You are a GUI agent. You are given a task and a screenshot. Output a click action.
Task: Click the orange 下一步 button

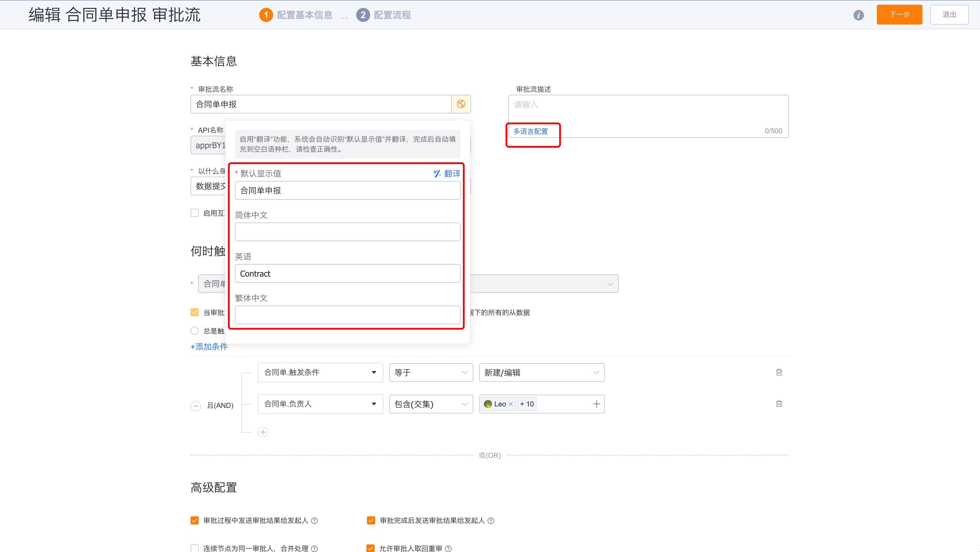click(x=899, y=14)
